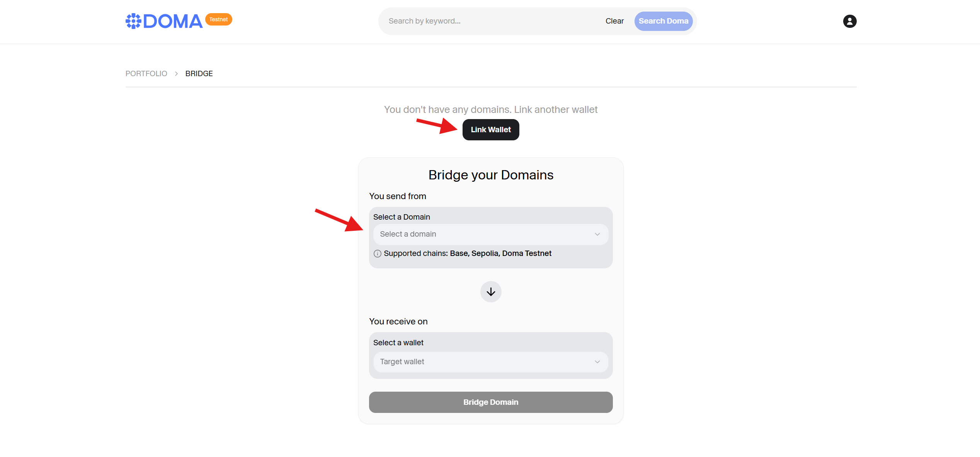Click the chevron arrow in domain selector
980x457 pixels.
coord(597,234)
